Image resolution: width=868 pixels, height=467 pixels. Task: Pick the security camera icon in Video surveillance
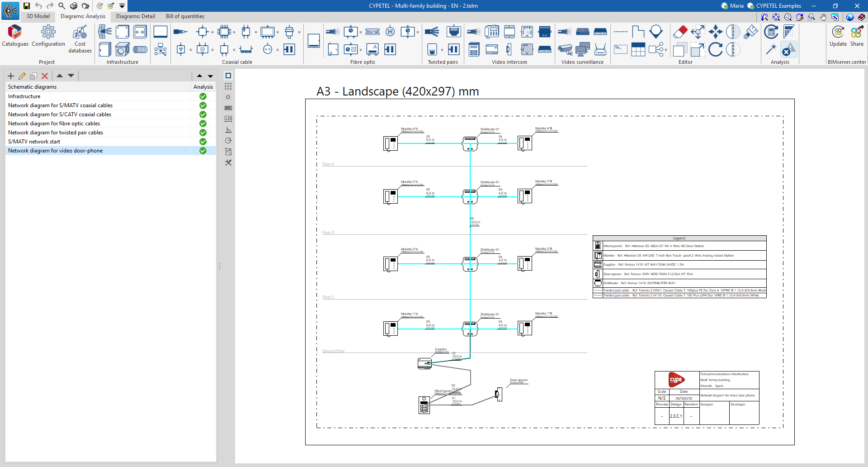[x=565, y=49]
